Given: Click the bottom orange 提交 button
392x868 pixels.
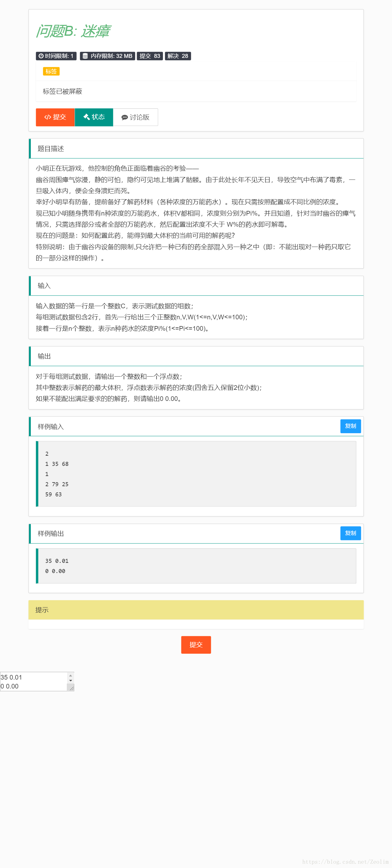Looking at the screenshot, I should click(x=196, y=644).
